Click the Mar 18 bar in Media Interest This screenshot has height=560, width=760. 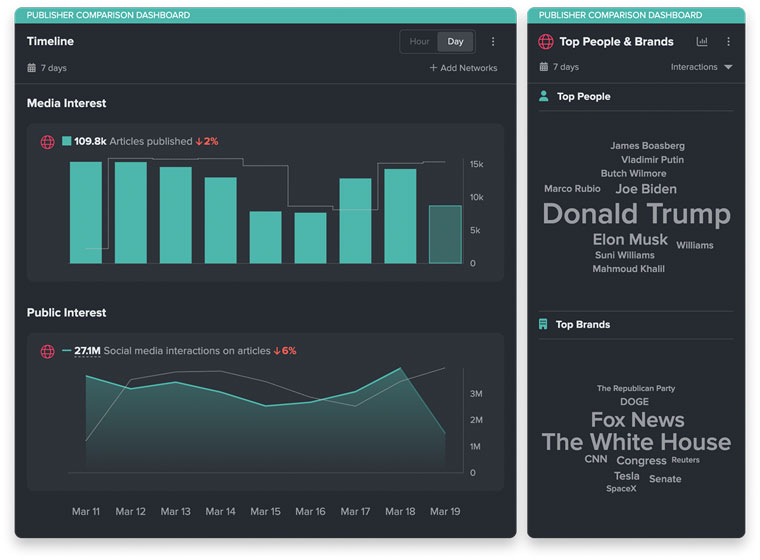click(400, 216)
